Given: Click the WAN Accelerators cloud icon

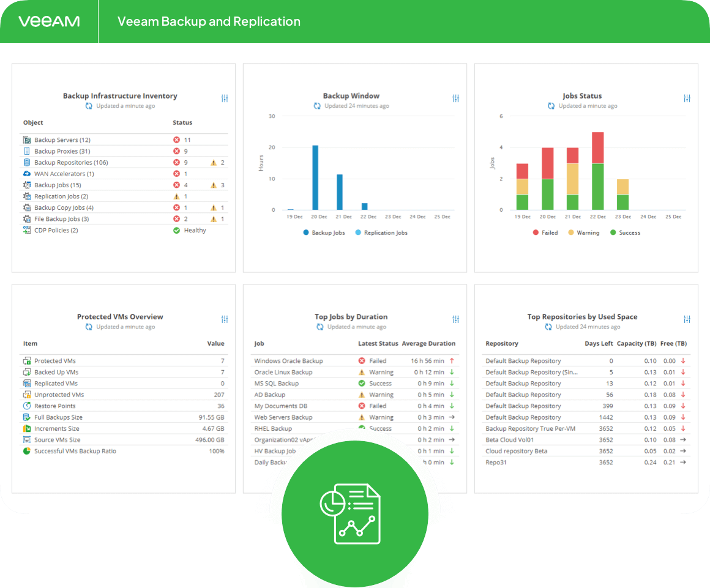Looking at the screenshot, I should pyautogui.click(x=27, y=174).
